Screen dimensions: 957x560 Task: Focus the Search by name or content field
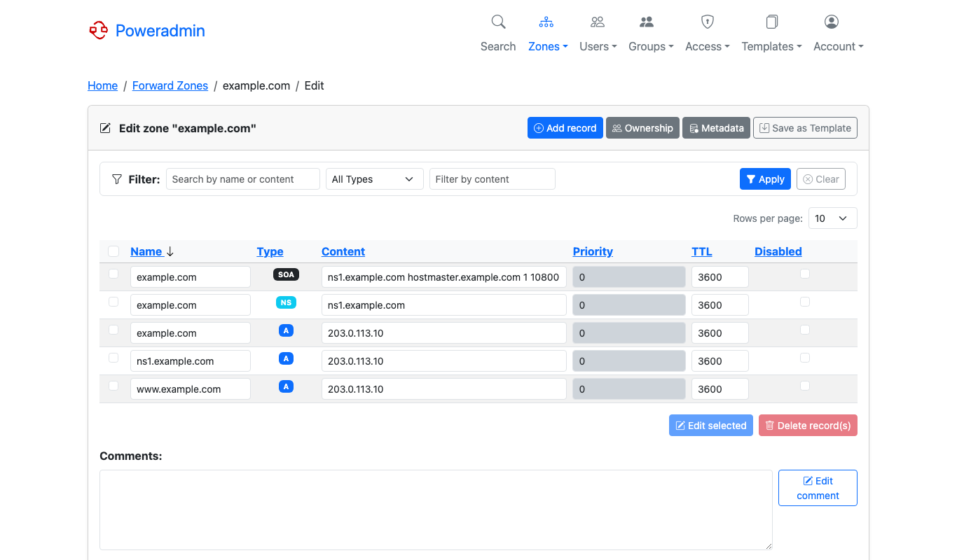(243, 179)
